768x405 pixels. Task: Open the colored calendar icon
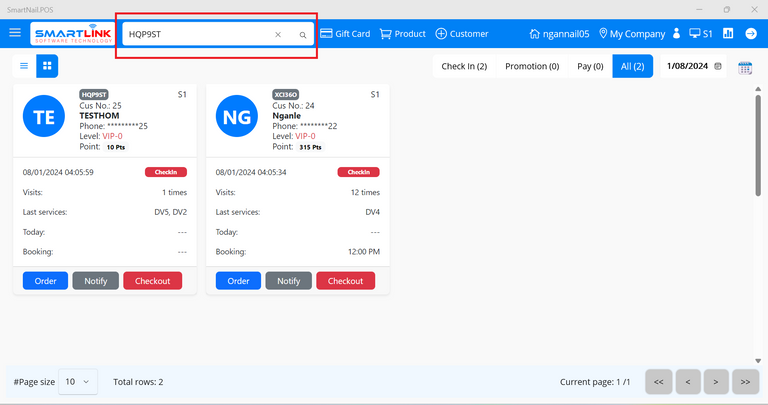pos(745,67)
